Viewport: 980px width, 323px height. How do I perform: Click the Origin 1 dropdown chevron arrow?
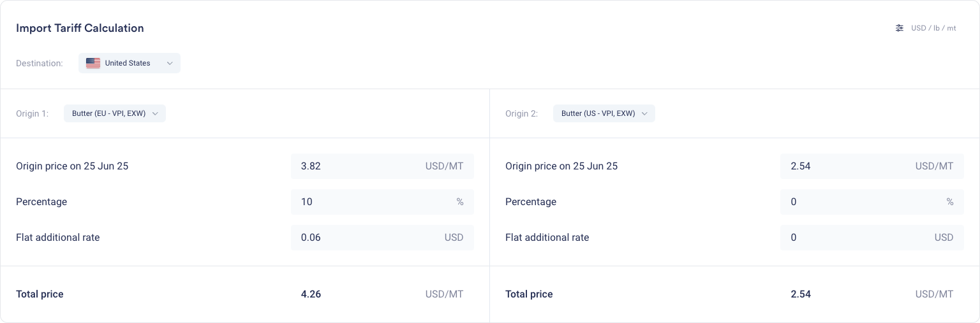[155, 113]
